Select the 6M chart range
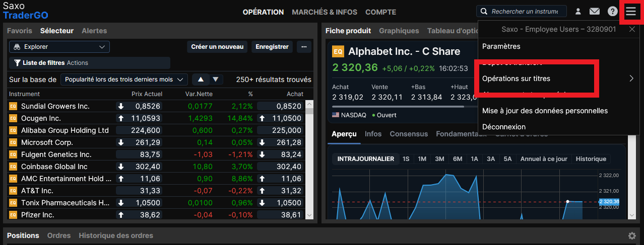 pyautogui.click(x=458, y=159)
